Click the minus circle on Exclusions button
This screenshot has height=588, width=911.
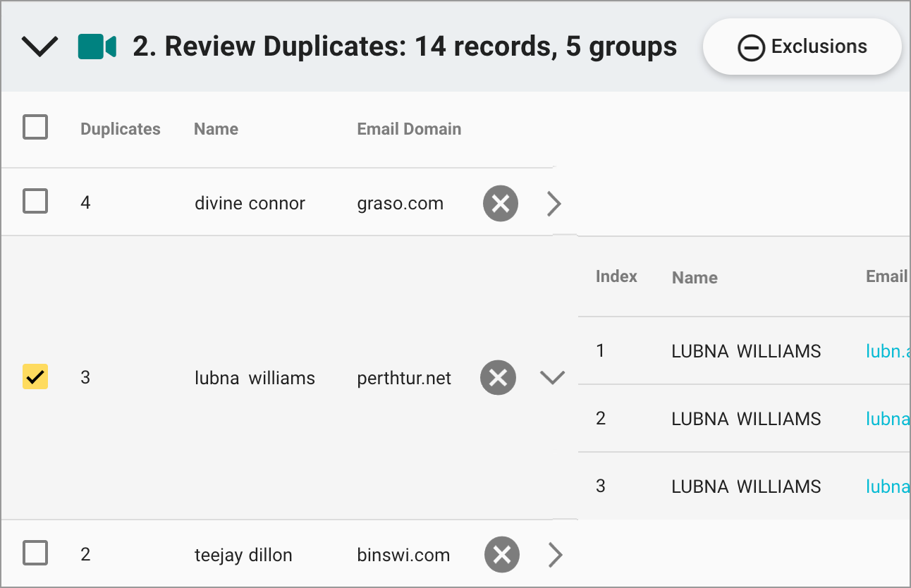752,47
